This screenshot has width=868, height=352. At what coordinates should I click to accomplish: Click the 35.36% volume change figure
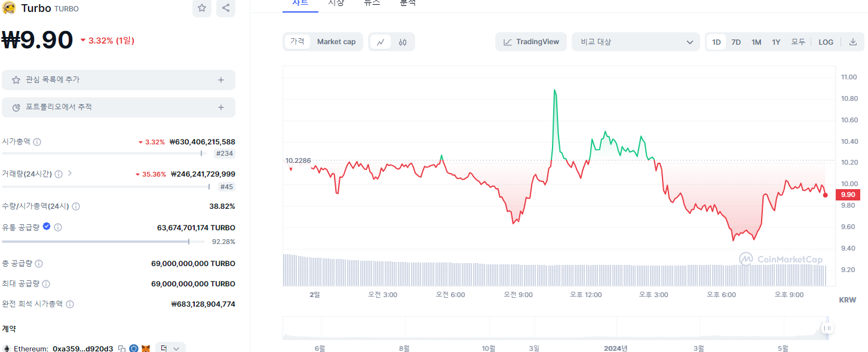151,174
